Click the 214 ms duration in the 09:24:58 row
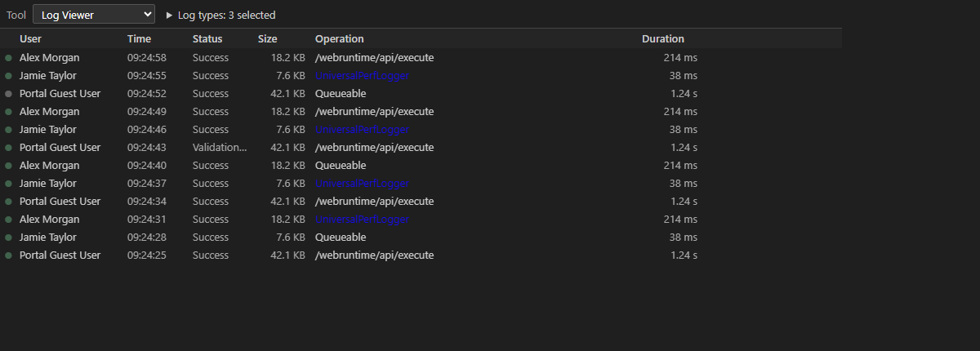 pos(680,58)
